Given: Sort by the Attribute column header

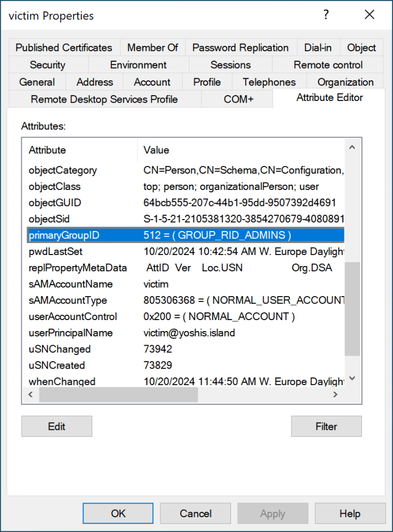Looking at the screenshot, I should [79, 150].
